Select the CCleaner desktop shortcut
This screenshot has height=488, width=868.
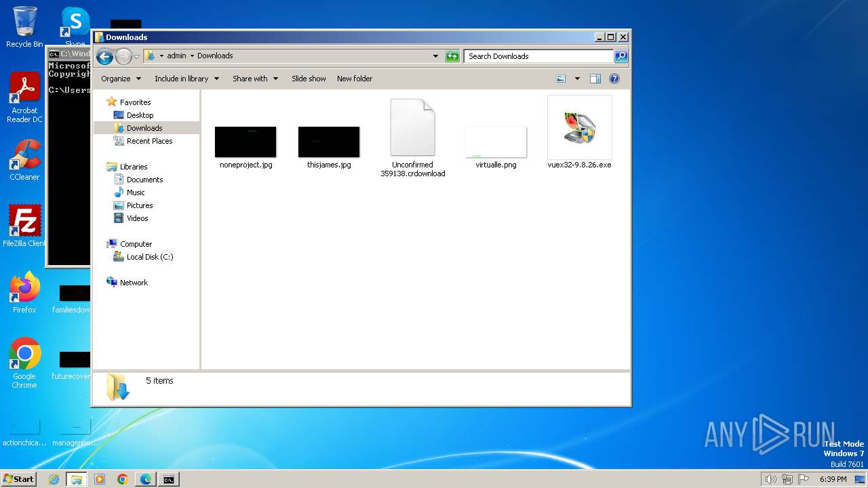pos(24,160)
